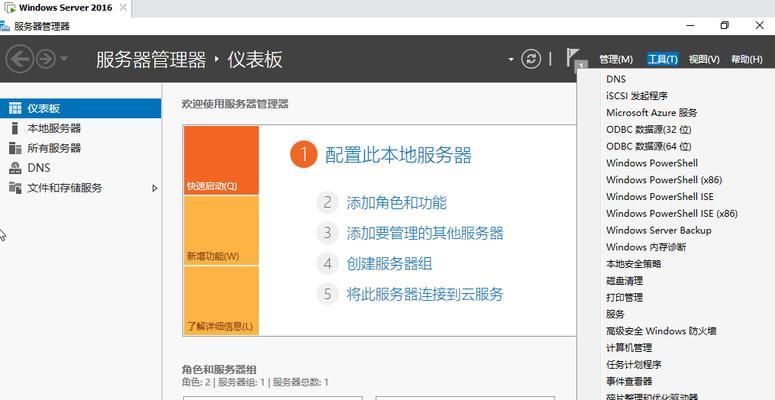The height and width of the screenshot is (400, 775).
Task: Select the 快速启动(Q) orange tile
Action: pos(221,160)
